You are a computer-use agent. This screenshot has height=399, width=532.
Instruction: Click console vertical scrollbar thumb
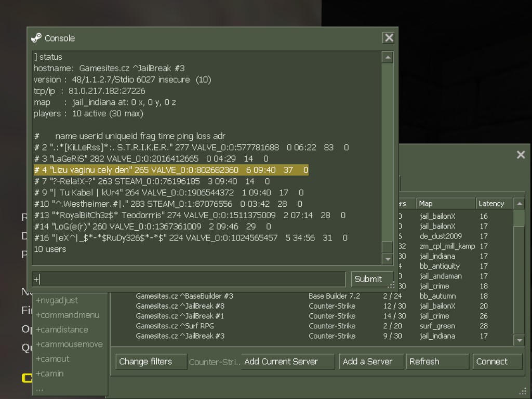coord(388,247)
